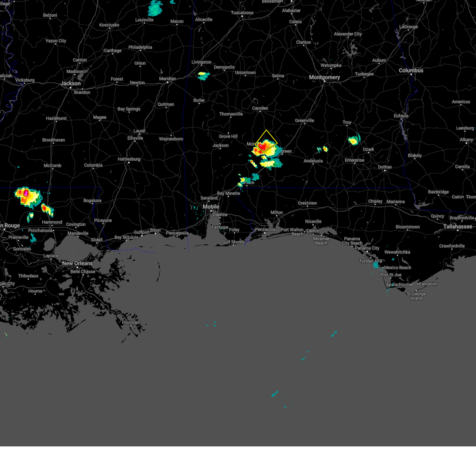Select the Panama City label

(x=367, y=248)
